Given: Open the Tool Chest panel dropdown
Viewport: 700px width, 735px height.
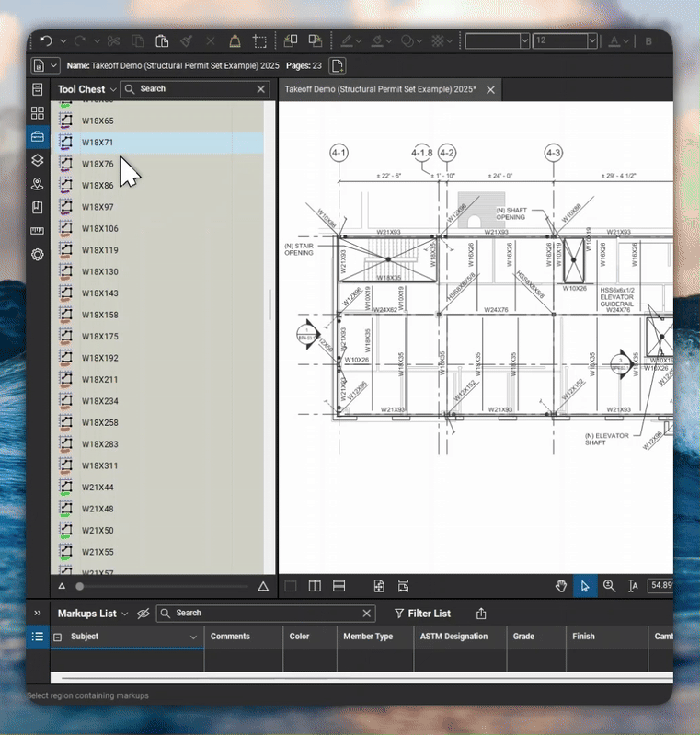Looking at the screenshot, I should coord(113,89).
